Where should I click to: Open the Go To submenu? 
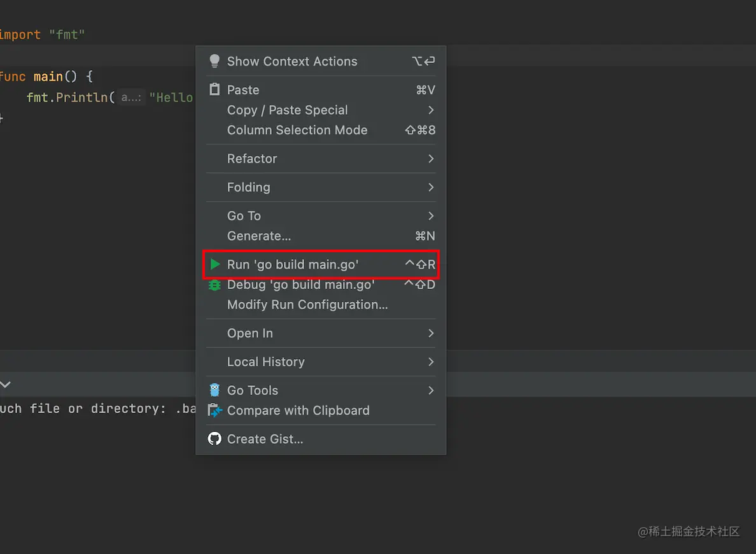(244, 216)
